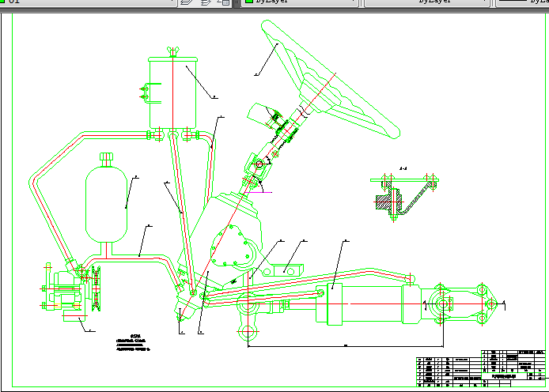Click the title block in the bottom-right corner

[513, 368]
